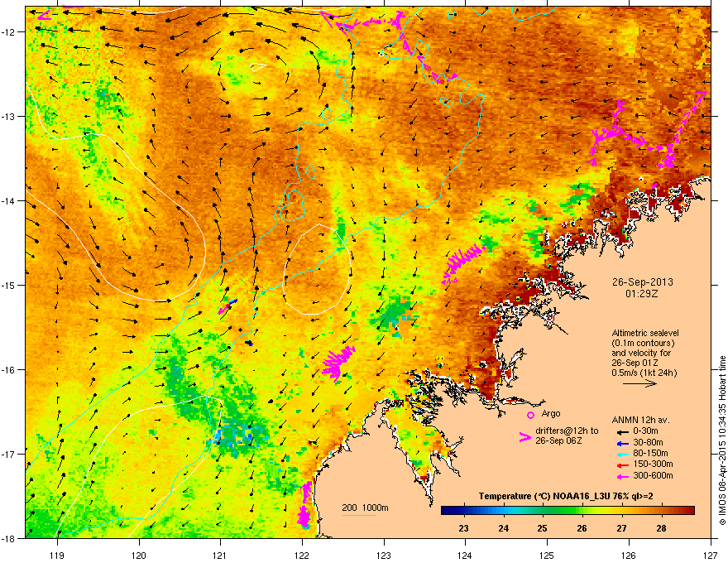The width and height of the screenshot is (728, 563).
Task: Select the magenta 300-600m legend arrow
Action: (x=622, y=476)
